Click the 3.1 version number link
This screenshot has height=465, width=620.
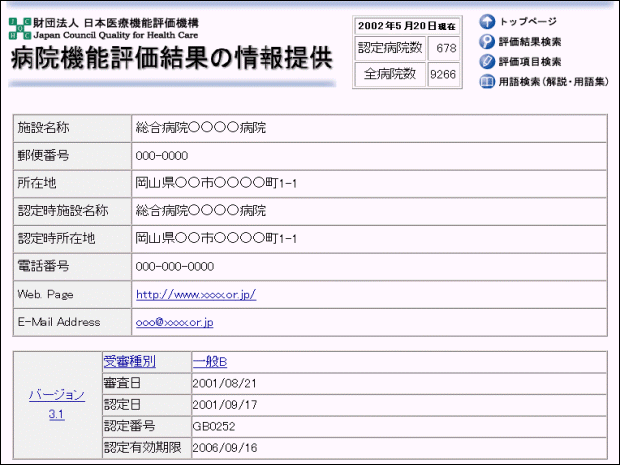click(x=56, y=414)
